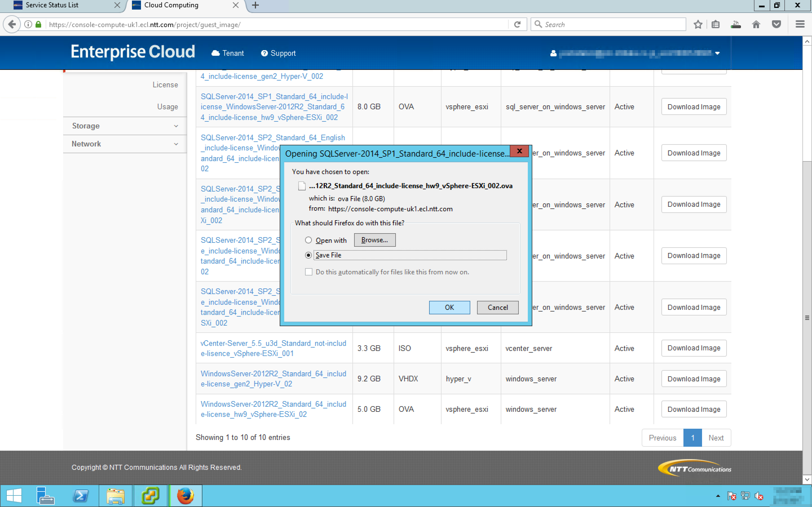
Task: Click Download Image for vCenter-Server ISO
Action: coord(694,348)
